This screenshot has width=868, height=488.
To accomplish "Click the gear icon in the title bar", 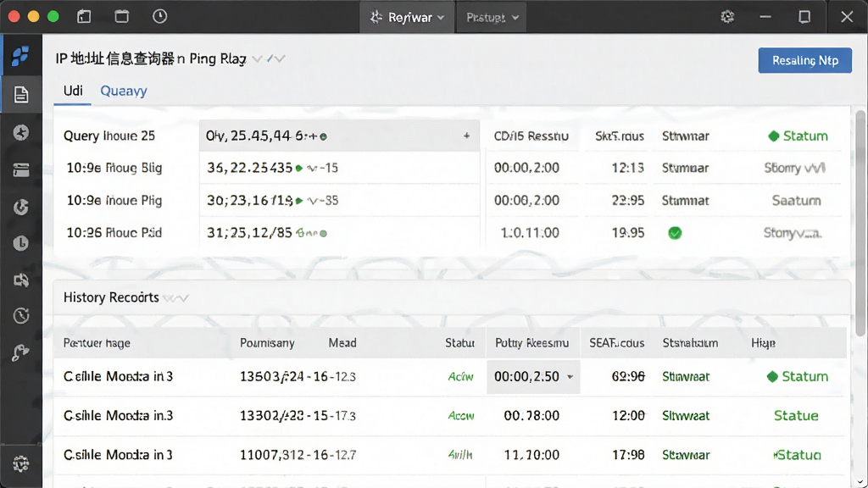I will (x=727, y=17).
